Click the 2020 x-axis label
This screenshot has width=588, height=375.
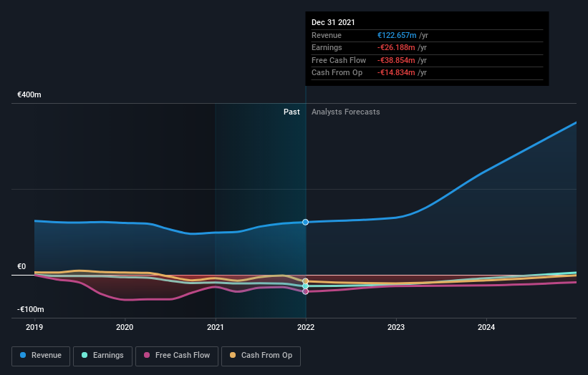tap(125, 328)
